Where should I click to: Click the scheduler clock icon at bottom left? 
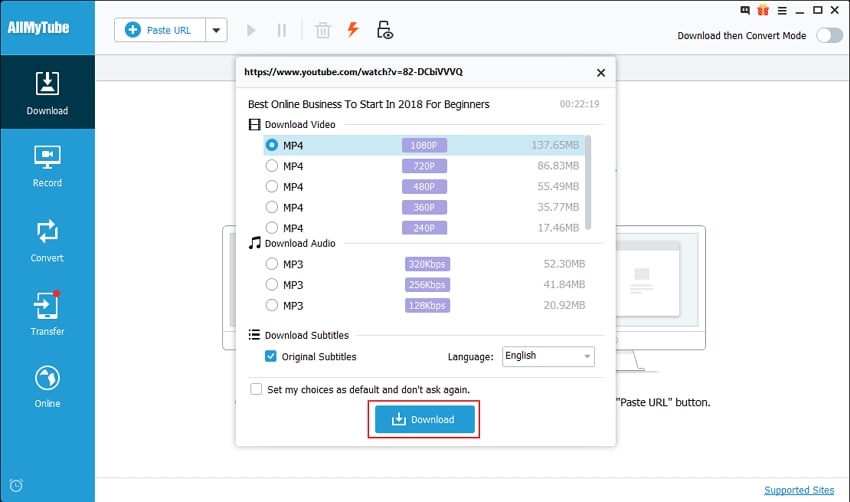coord(15,487)
